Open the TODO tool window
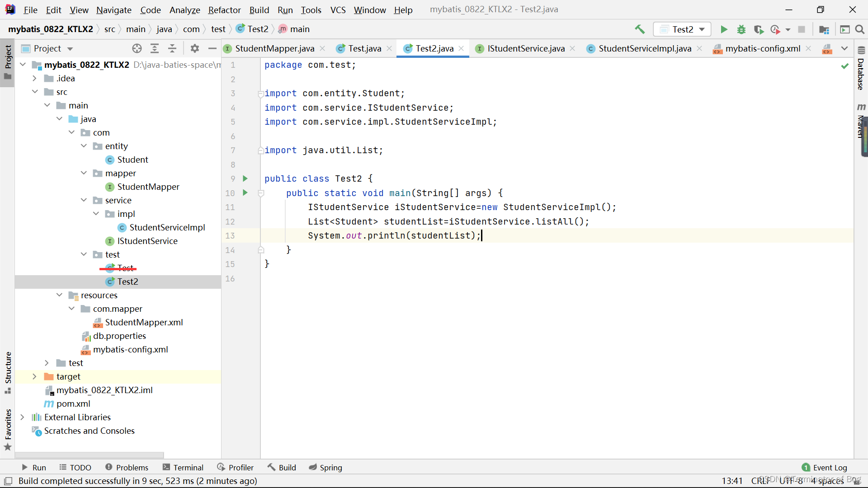 click(75, 468)
